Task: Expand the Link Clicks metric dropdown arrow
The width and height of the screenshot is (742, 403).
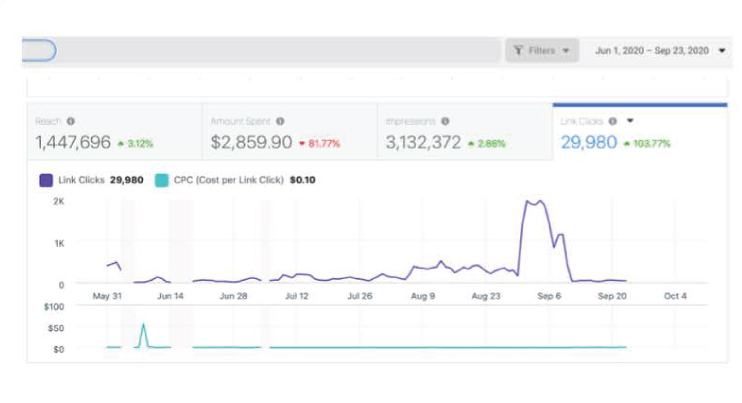Action: pyautogui.click(x=630, y=121)
